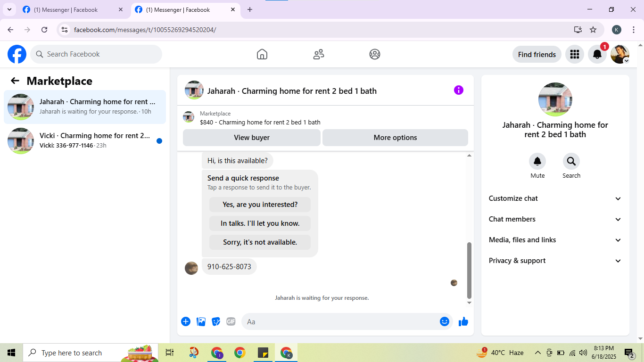The image size is (644, 362).
Task: Select the 910-625-8073 message
Action: (229, 267)
